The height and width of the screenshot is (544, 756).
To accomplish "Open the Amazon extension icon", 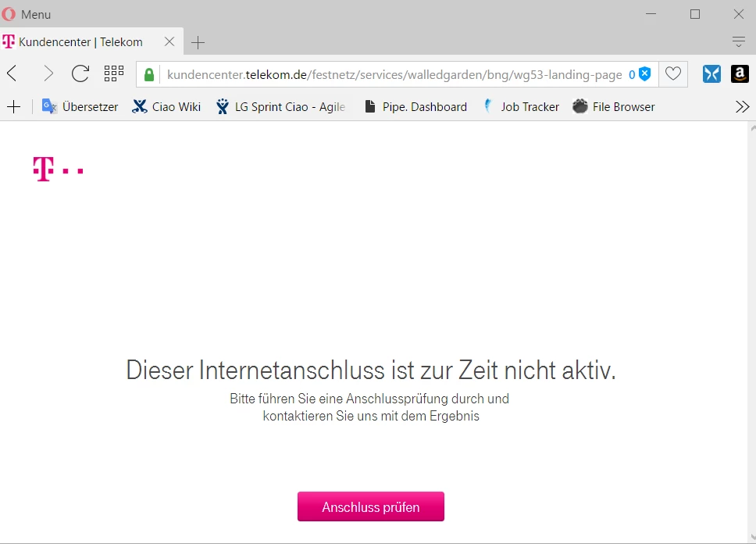I will tap(740, 73).
